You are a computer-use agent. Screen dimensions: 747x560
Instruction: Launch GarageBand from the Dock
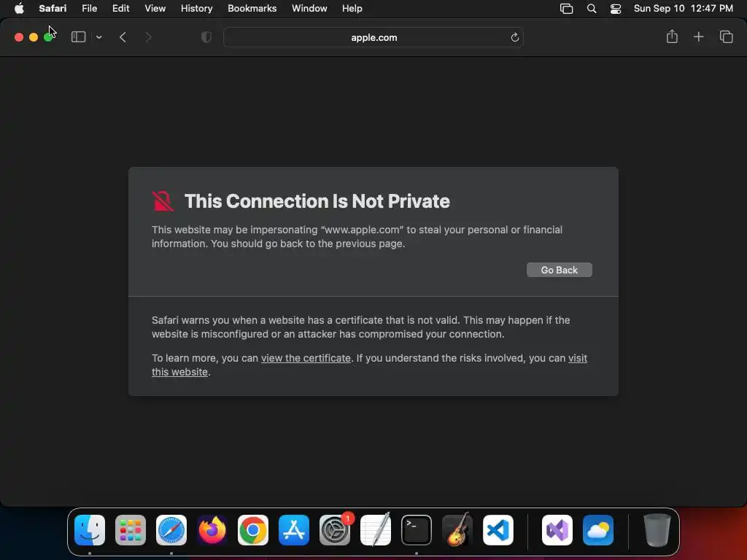tap(457, 530)
